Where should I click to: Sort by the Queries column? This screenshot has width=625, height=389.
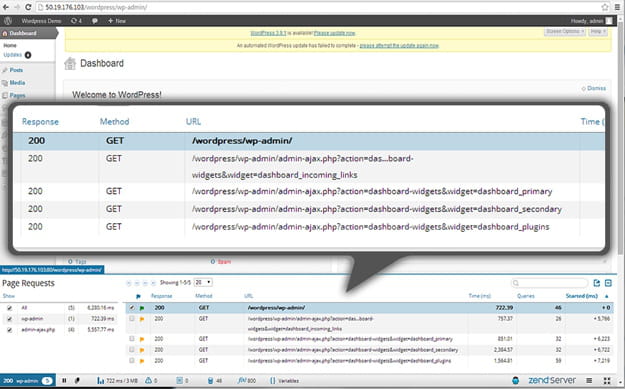tap(526, 296)
